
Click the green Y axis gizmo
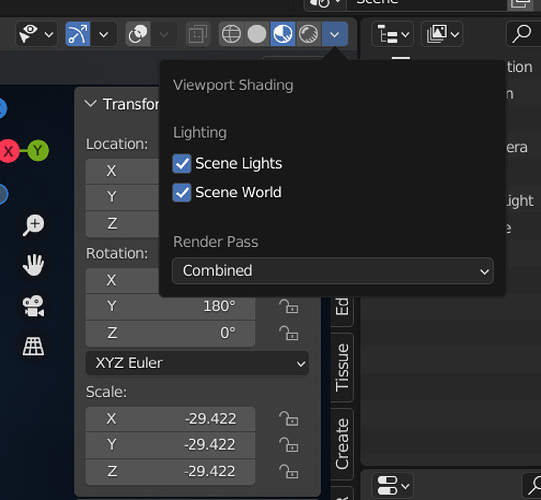pos(38,150)
